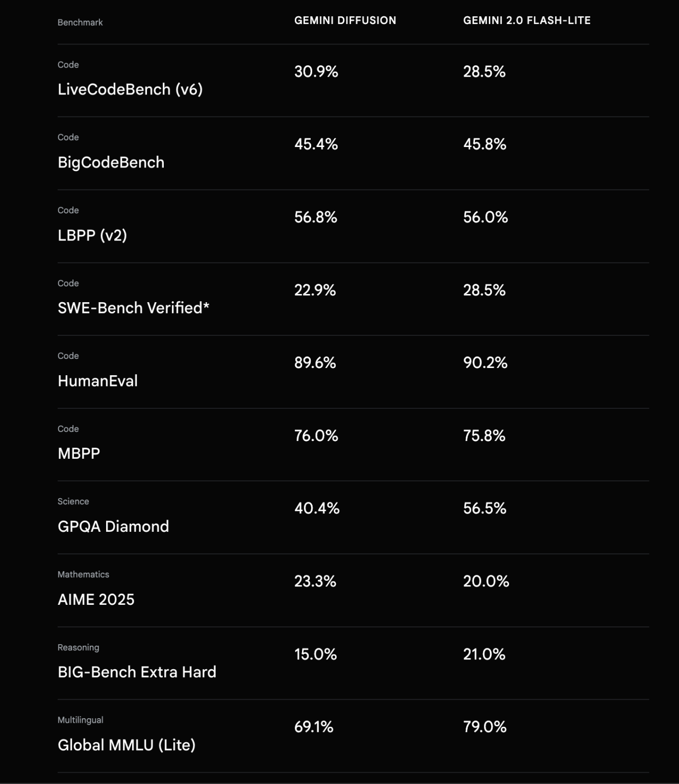Click the BigCodeBench row title
Screen dimensions: 679x784
tap(111, 162)
